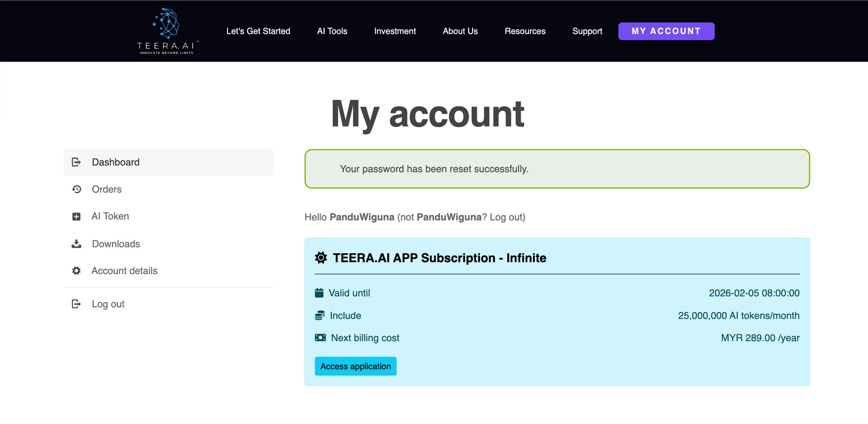
Task: Click the Downloads tray icon
Action: pos(76,244)
